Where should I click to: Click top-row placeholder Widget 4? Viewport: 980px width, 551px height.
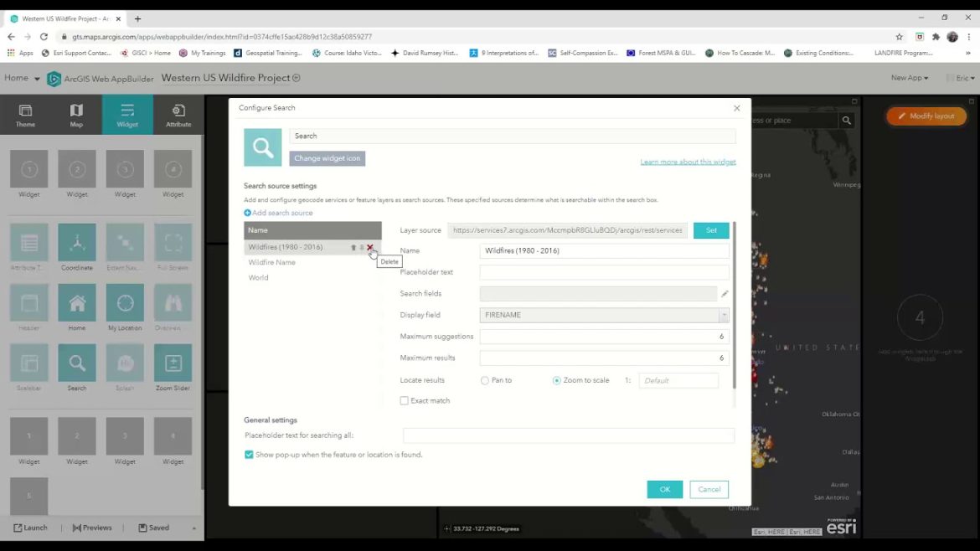coord(173,169)
